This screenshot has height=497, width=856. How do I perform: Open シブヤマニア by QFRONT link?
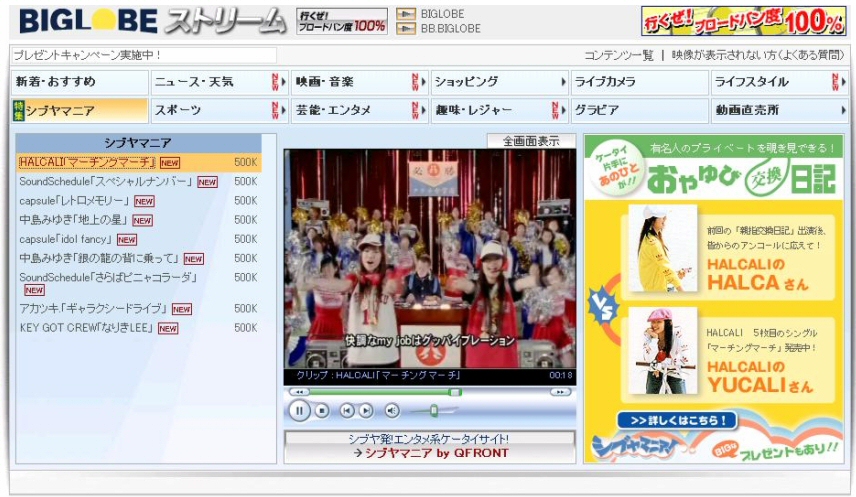[437, 453]
